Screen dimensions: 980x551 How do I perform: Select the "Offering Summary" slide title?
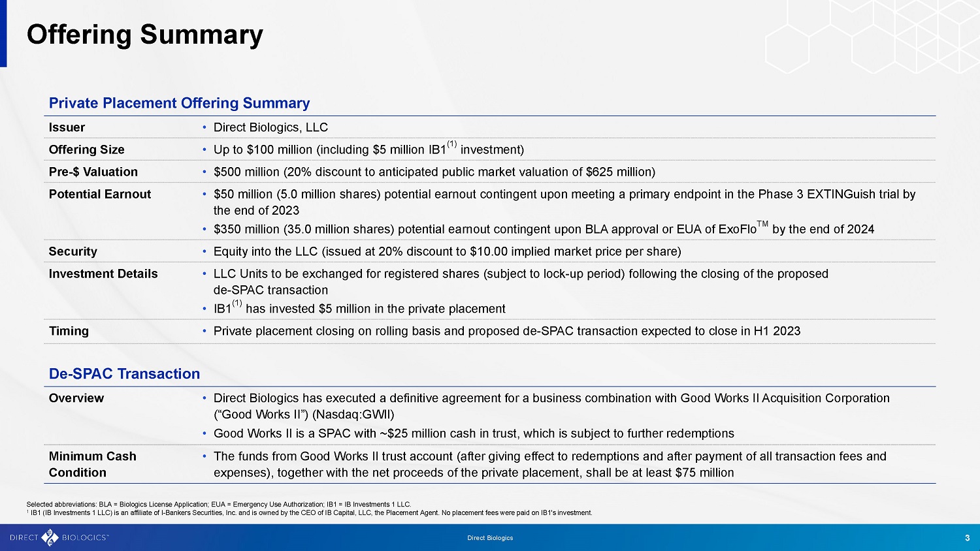point(144,35)
